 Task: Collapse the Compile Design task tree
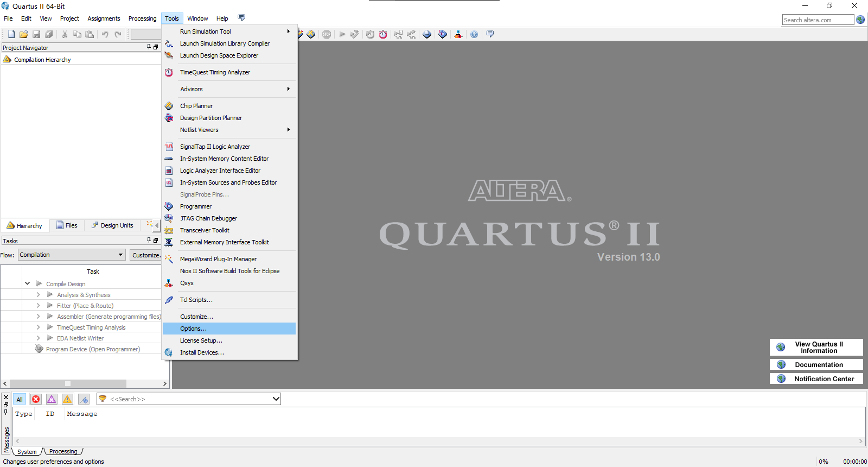click(x=28, y=283)
